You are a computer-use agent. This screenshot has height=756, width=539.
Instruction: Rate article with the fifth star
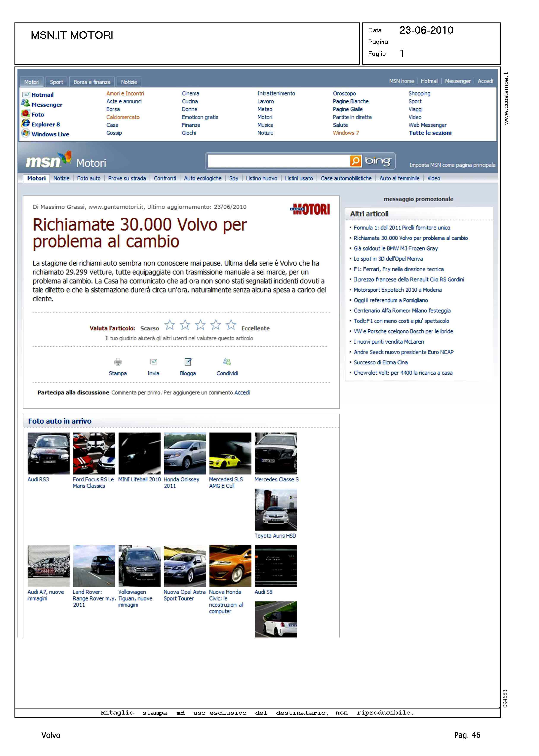[231, 325]
